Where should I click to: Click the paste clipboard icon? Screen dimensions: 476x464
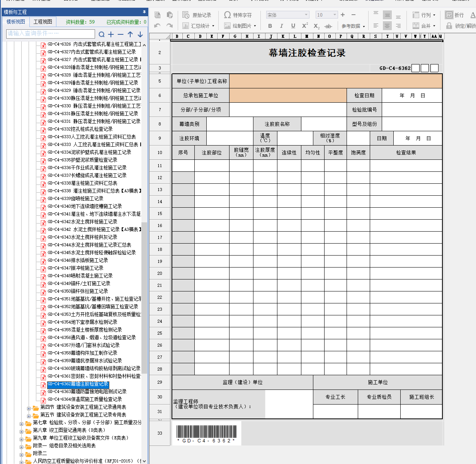pos(170,15)
